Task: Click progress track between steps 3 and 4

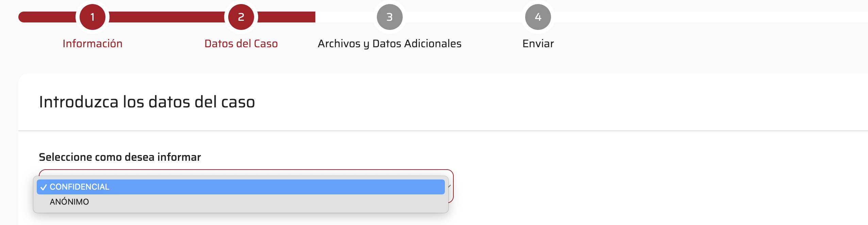Action: (x=464, y=17)
